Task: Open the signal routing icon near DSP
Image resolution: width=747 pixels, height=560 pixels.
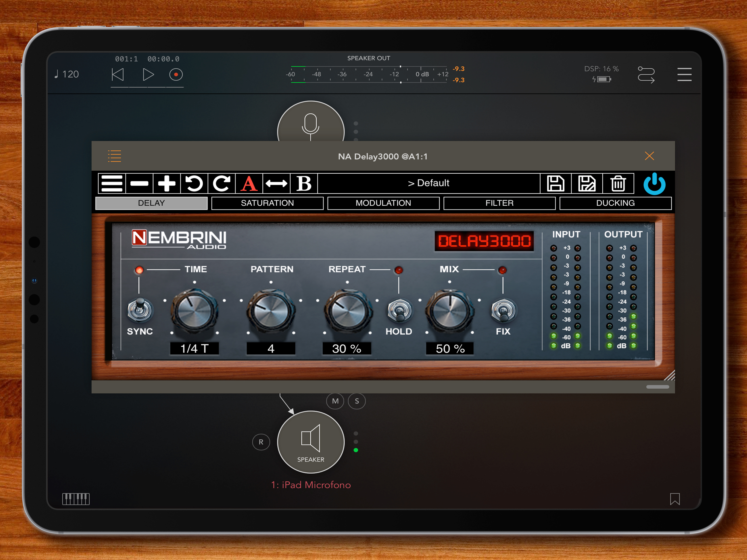Action: (x=646, y=75)
